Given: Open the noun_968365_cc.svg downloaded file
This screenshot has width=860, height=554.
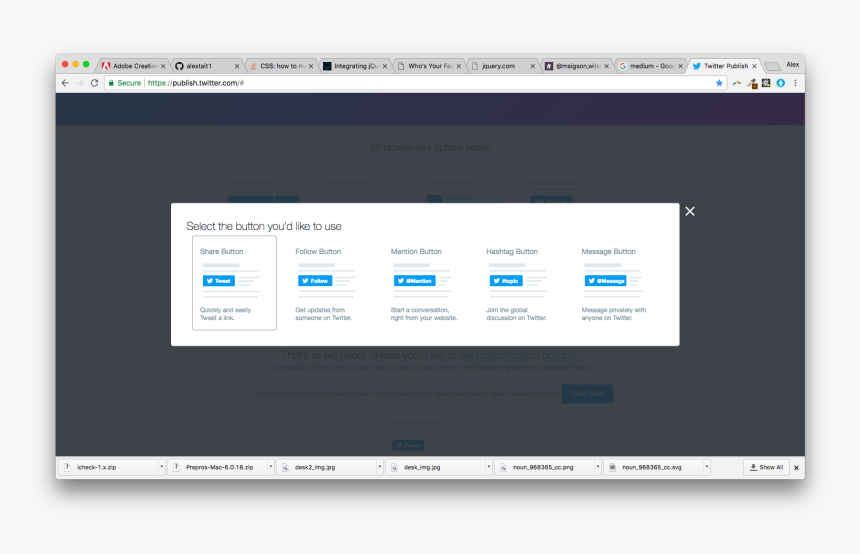Looking at the screenshot, I should pyautogui.click(x=650, y=467).
